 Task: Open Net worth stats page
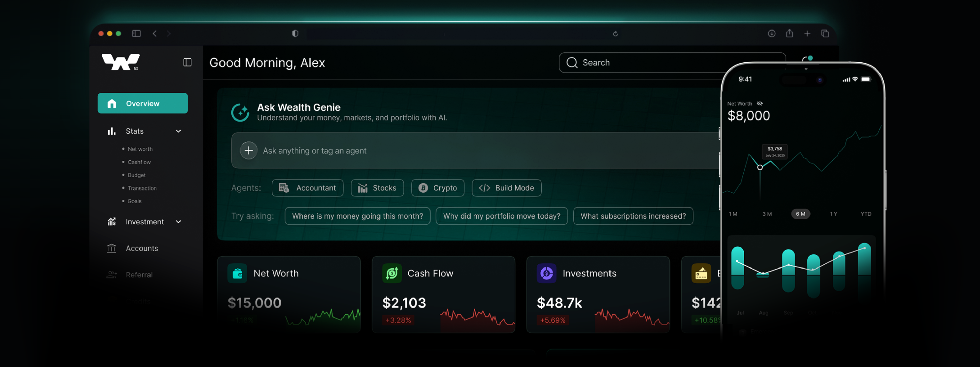140,149
